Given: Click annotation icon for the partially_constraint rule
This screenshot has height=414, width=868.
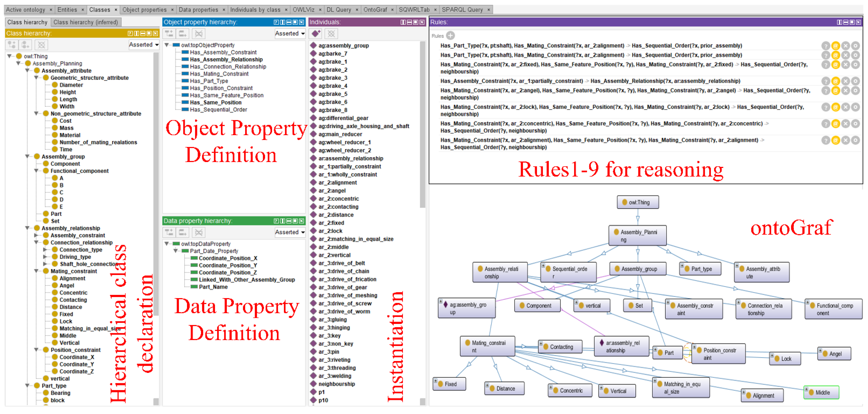Looking at the screenshot, I should click(x=835, y=81).
